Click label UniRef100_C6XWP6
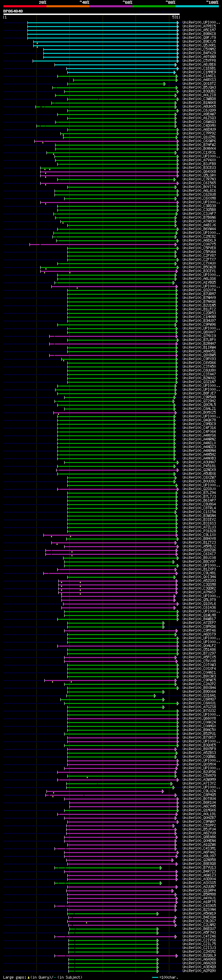 199,141
